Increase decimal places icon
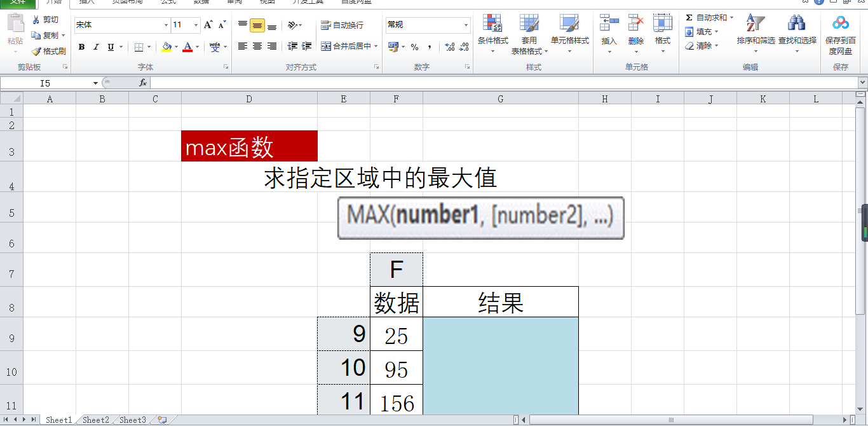 coord(450,47)
